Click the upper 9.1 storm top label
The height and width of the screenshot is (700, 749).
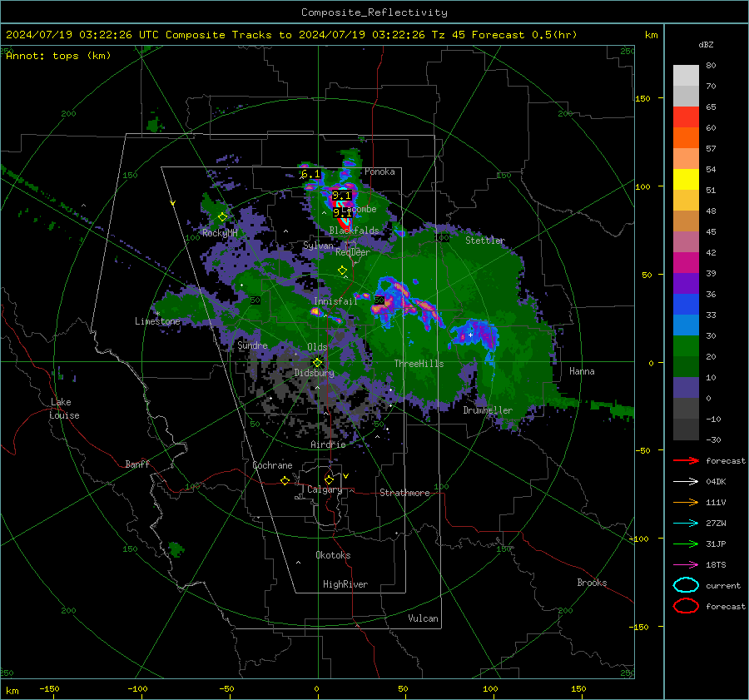341,196
